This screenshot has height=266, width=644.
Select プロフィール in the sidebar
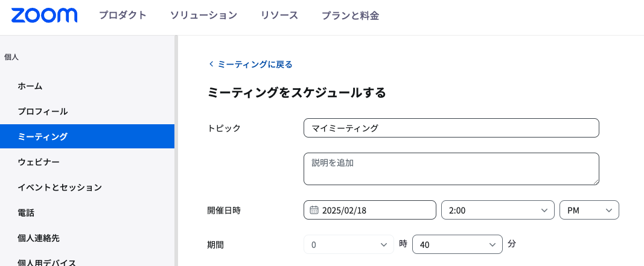[43, 112]
